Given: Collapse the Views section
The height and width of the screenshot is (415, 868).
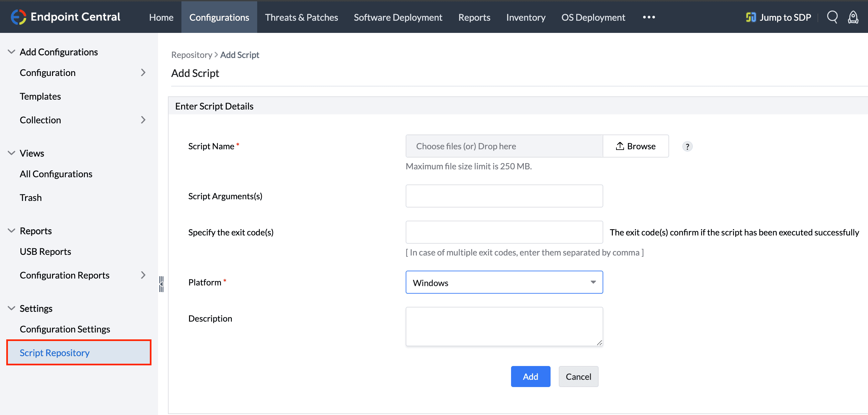Looking at the screenshot, I should 12,153.
